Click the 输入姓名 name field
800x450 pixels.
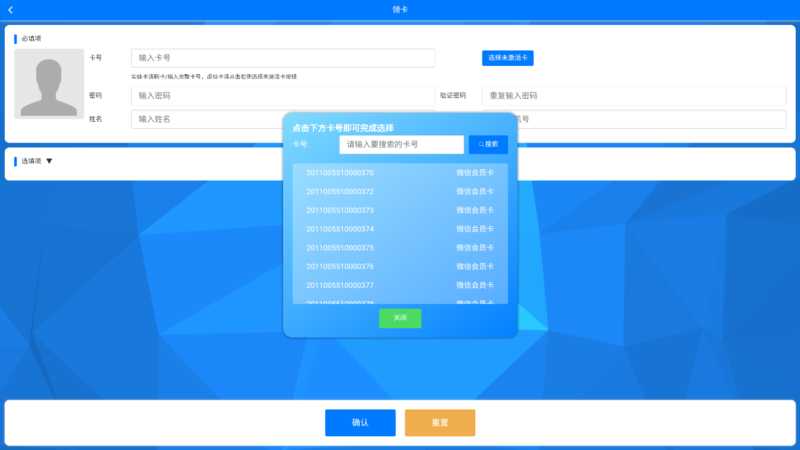click(x=205, y=119)
